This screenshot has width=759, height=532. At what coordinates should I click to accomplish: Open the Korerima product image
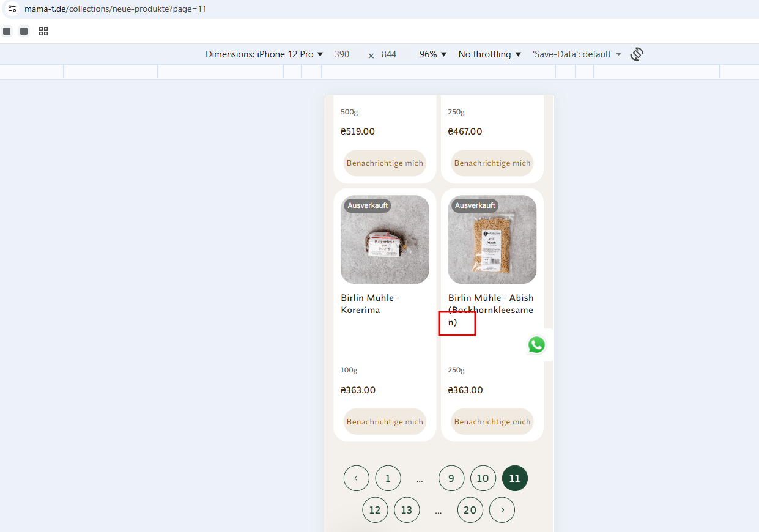point(385,240)
